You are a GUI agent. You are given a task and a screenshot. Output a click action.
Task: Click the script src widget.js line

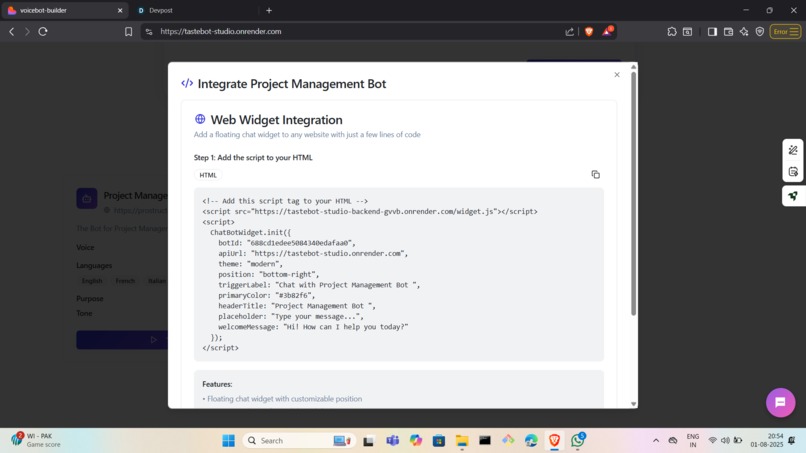pos(370,211)
